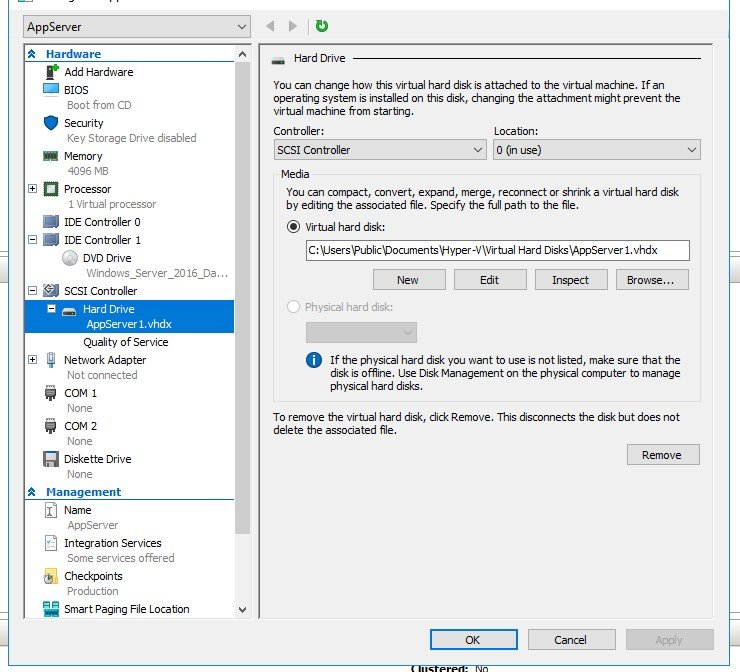Select the Virtual hard disk radio button
The image size is (740, 672).
click(x=293, y=227)
